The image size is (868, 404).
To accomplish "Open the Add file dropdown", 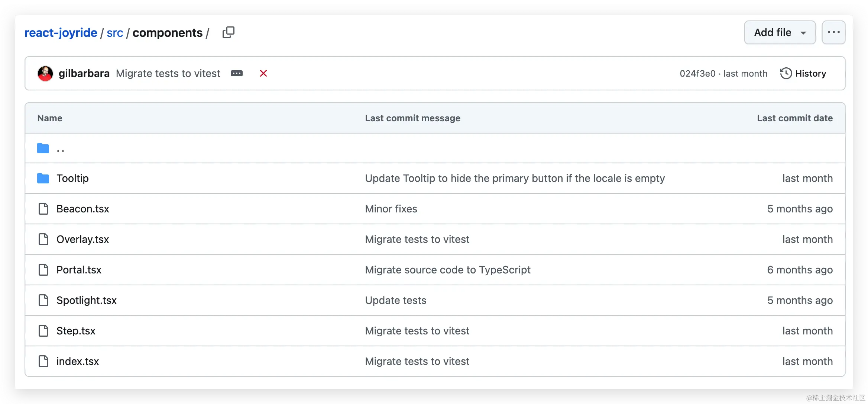I will click(x=780, y=32).
